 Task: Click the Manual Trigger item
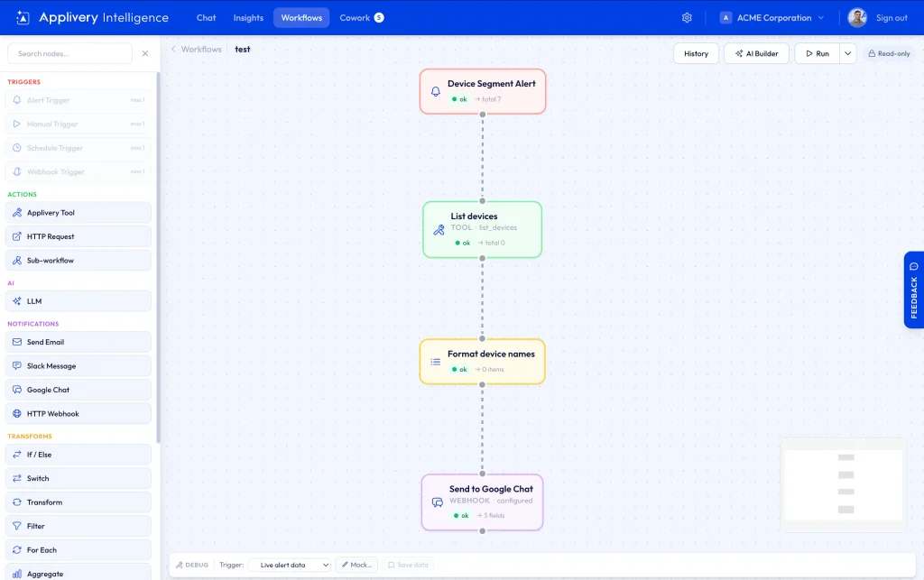pyautogui.click(x=78, y=124)
